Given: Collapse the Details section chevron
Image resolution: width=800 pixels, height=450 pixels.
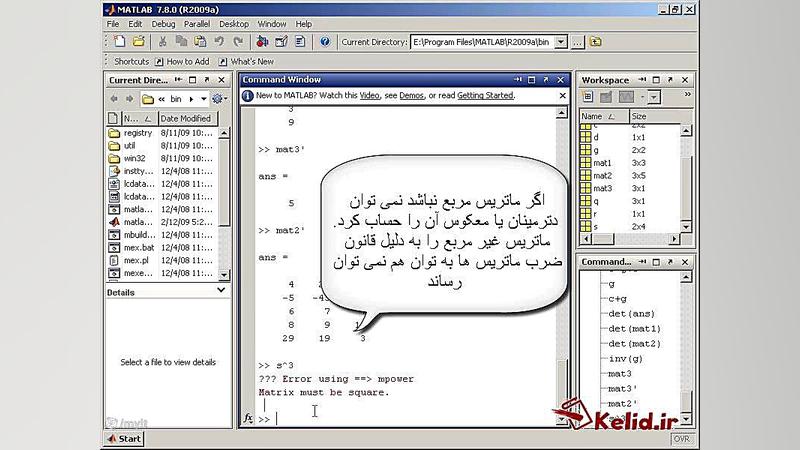Looking at the screenshot, I should point(221,290).
